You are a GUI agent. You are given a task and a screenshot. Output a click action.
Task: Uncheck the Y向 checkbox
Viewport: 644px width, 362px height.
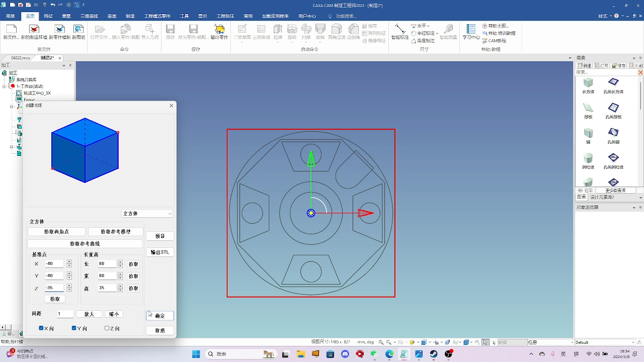pyautogui.click(x=74, y=328)
